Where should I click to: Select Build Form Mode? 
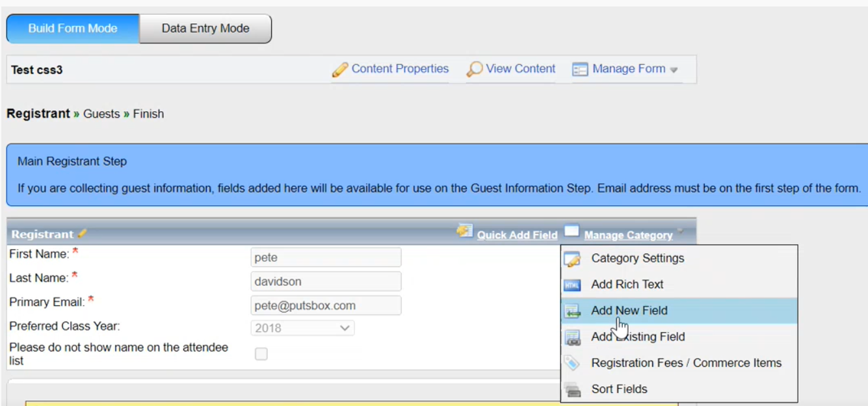click(x=73, y=29)
